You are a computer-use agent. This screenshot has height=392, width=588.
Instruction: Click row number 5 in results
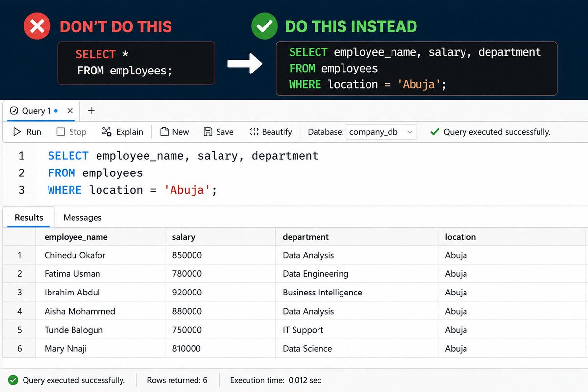tap(20, 330)
